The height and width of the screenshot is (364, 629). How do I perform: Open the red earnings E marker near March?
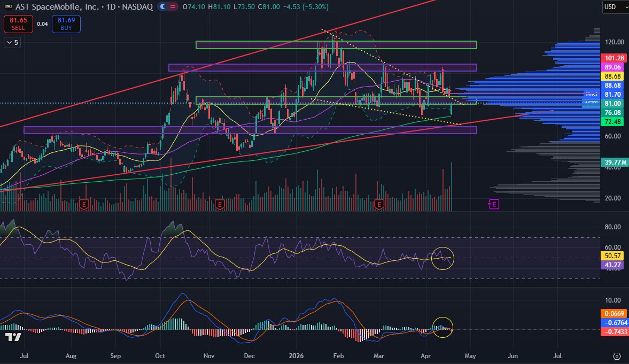tap(379, 205)
